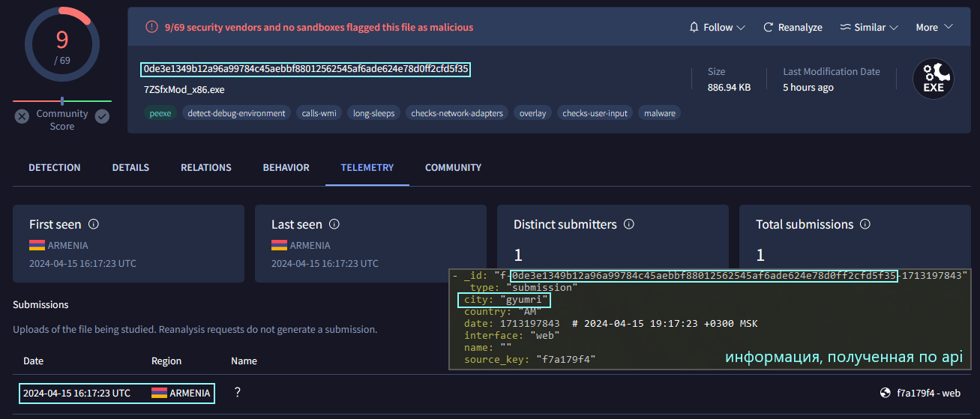
Task: Expand the Similar dropdown menu
Action: (x=868, y=27)
